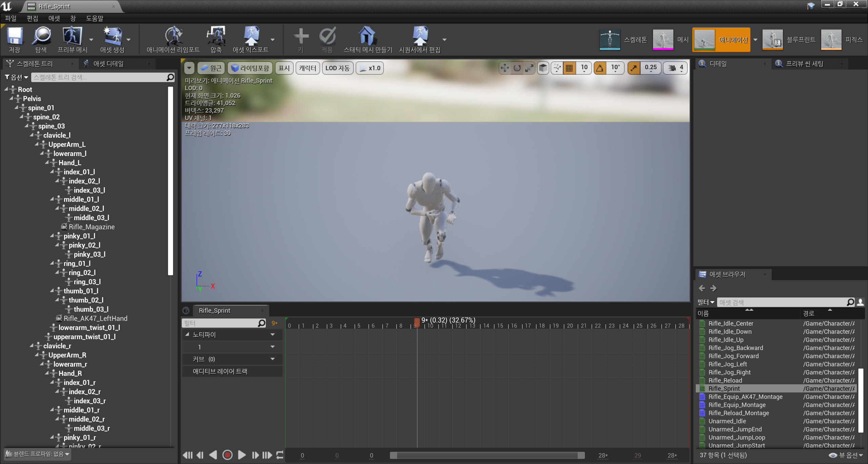Image resolution: width=868 pixels, height=464 pixels.
Task: Toggle rotation snap angle icon
Action: (x=600, y=68)
